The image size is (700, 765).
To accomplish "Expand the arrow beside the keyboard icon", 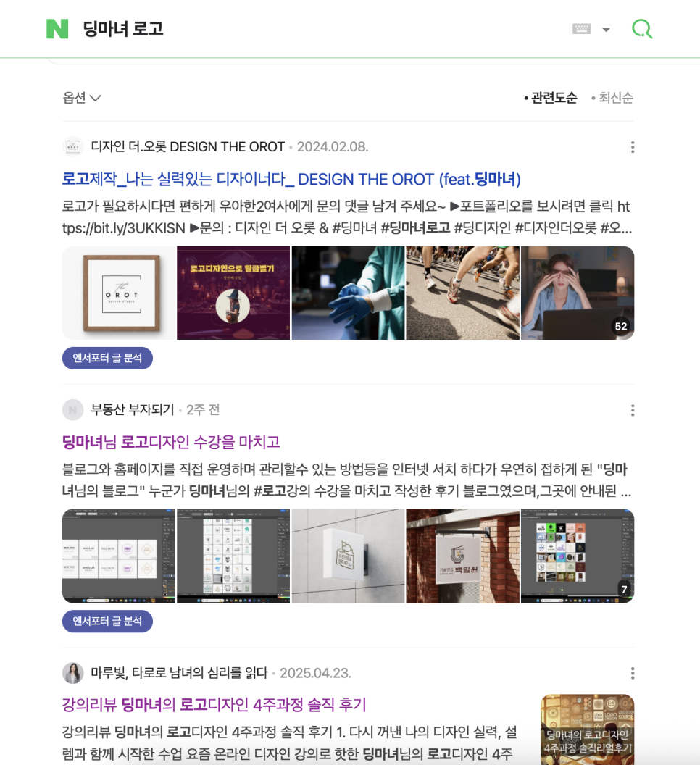I will [607, 29].
